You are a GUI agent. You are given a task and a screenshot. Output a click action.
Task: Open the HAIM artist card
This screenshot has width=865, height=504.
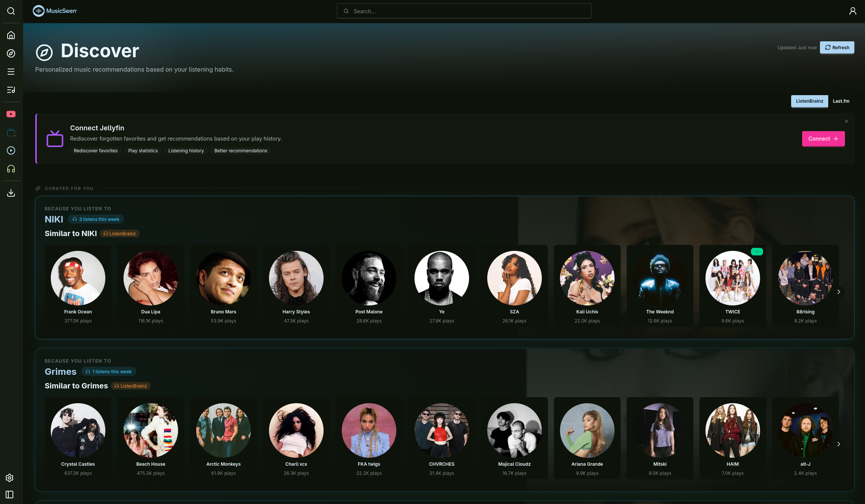coord(733,438)
